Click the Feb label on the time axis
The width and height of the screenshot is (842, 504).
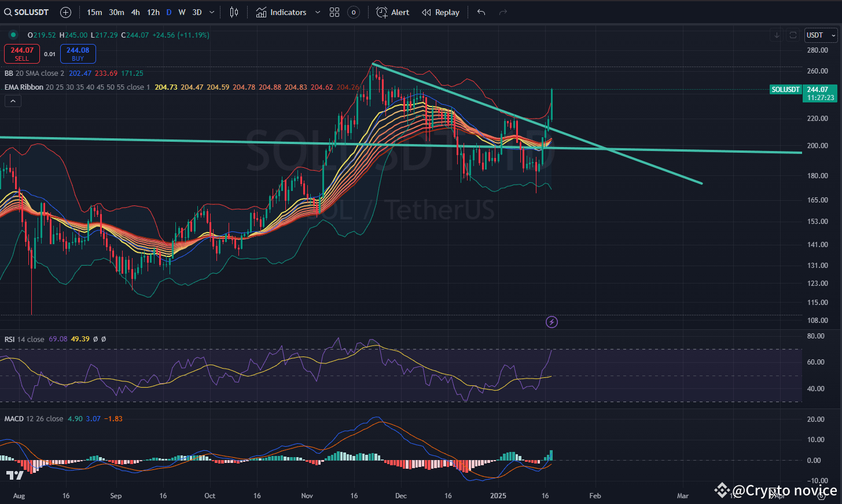click(595, 496)
